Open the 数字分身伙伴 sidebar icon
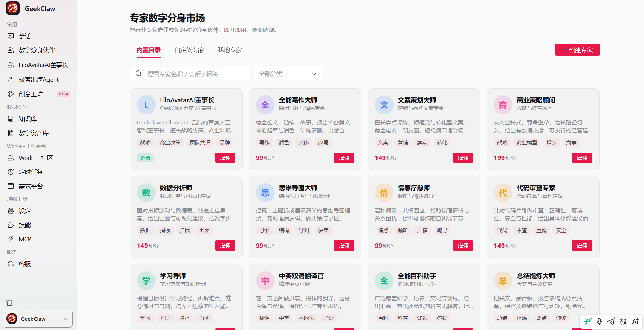 coord(11,50)
